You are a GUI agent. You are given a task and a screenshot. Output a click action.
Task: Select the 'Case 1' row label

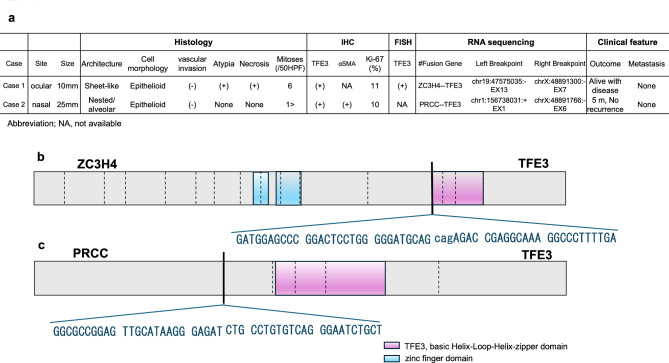pos(14,86)
